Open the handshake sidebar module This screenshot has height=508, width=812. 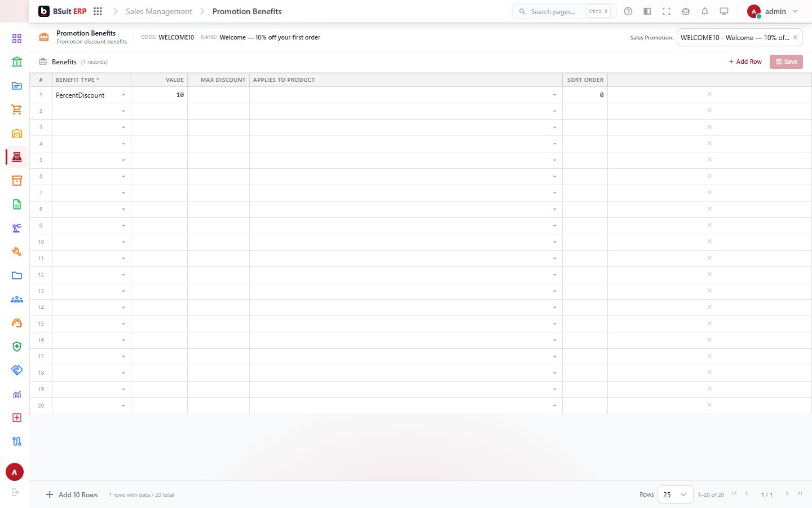tap(17, 370)
